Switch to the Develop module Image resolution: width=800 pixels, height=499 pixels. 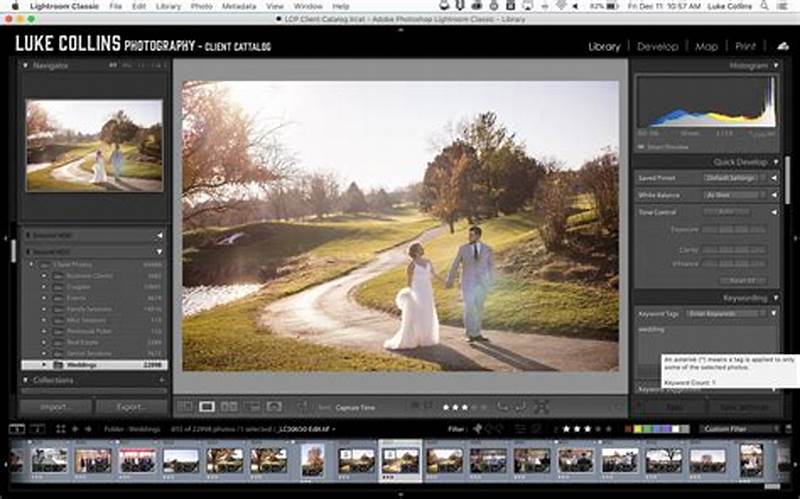click(x=657, y=46)
